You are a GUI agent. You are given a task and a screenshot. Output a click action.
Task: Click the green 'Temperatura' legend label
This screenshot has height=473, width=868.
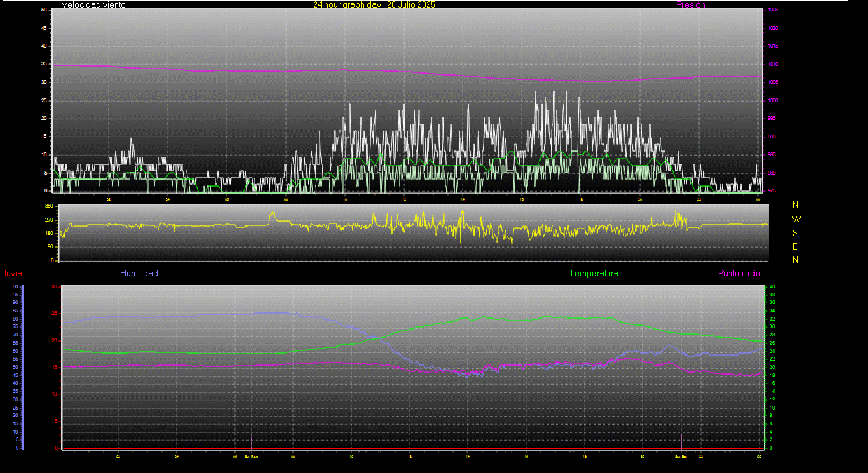point(593,274)
